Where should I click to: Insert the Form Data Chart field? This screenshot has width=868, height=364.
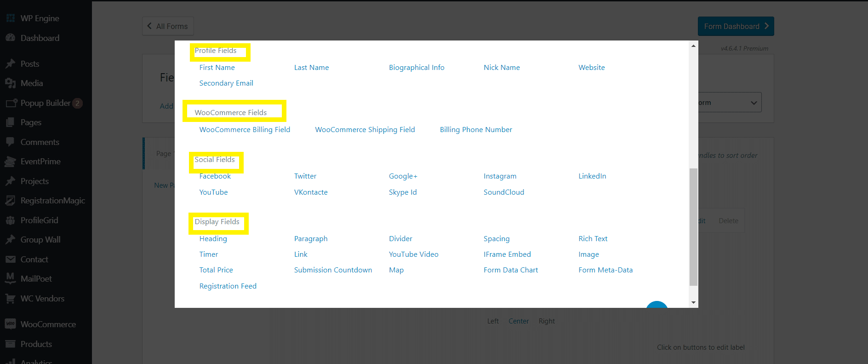click(511, 270)
